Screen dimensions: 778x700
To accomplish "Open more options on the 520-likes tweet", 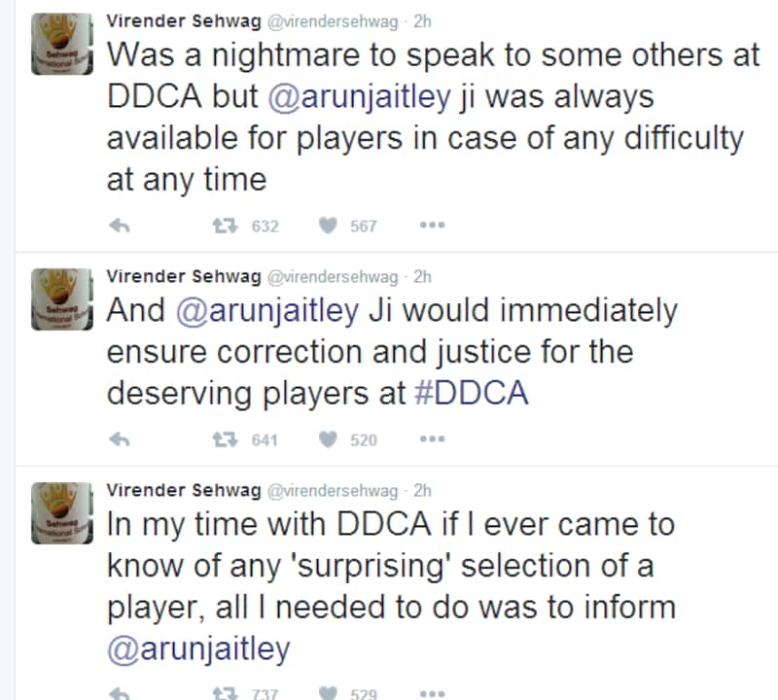I will tap(432, 439).
